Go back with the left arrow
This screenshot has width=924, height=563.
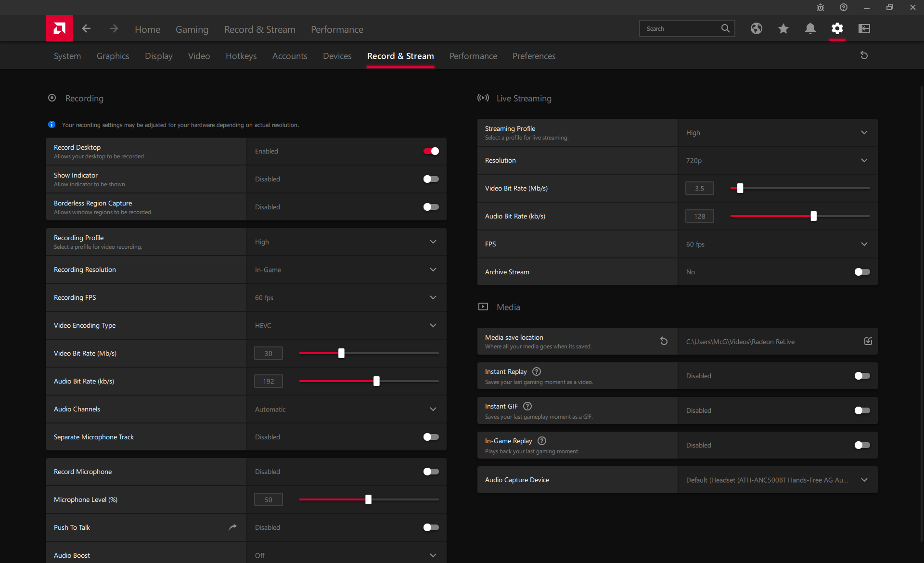click(x=86, y=28)
